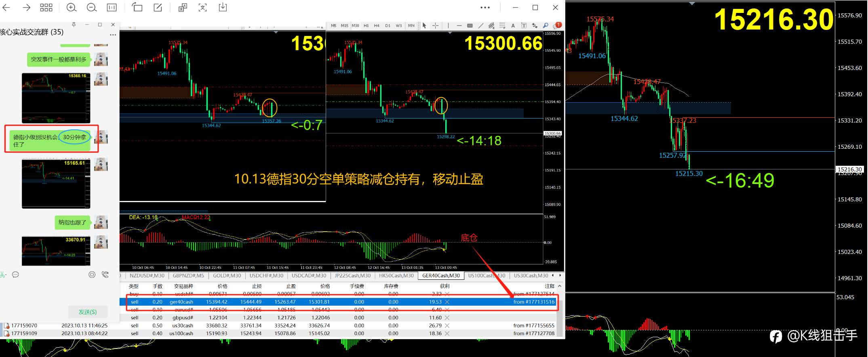Open the USDCHF#,M30 chart tab
The image size is (868, 357).
tap(266, 276)
